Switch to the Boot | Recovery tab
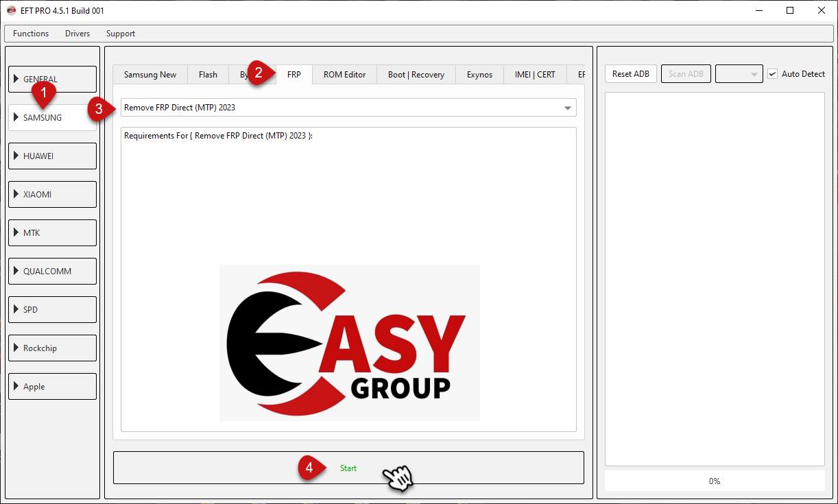The width and height of the screenshot is (838, 504). (416, 75)
